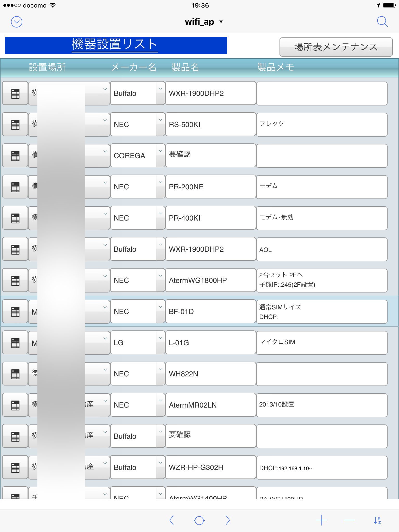399x532 pixels.
Task: Edit the memo field containing AOL
Action: click(322, 249)
